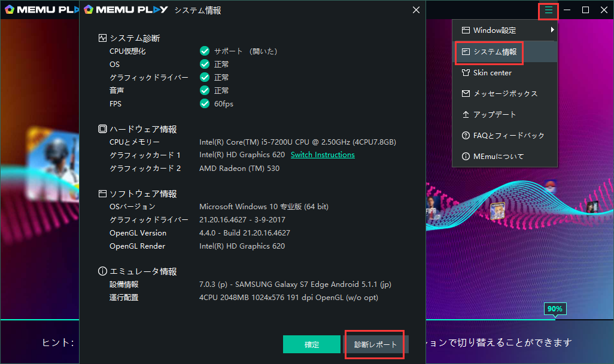Click the green checkmark beside 60fps
The image size is (614, 364).
point(205,104)
